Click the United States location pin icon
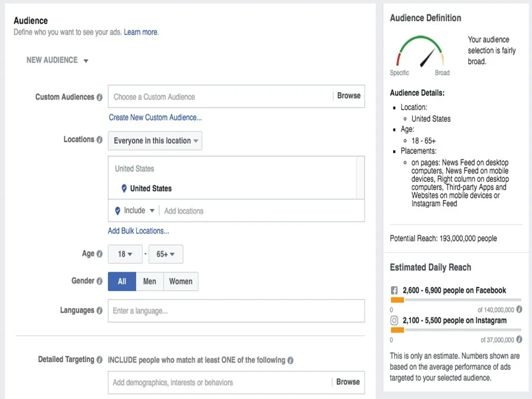 point(124,188)
